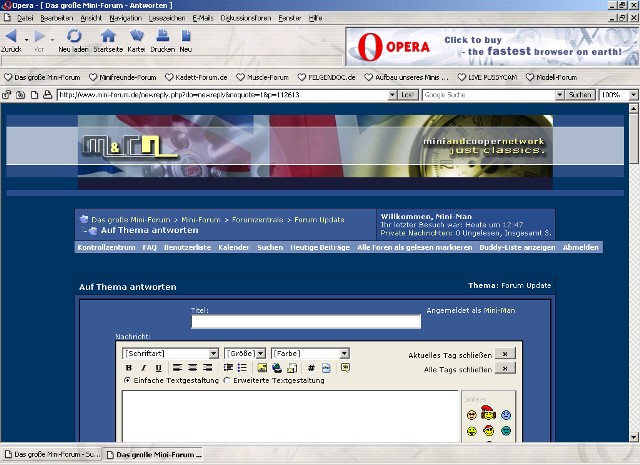Select Erweiterte Textgestaltung radio button
This screenshot has width=640, height=465.
click(x=227, y=380)
